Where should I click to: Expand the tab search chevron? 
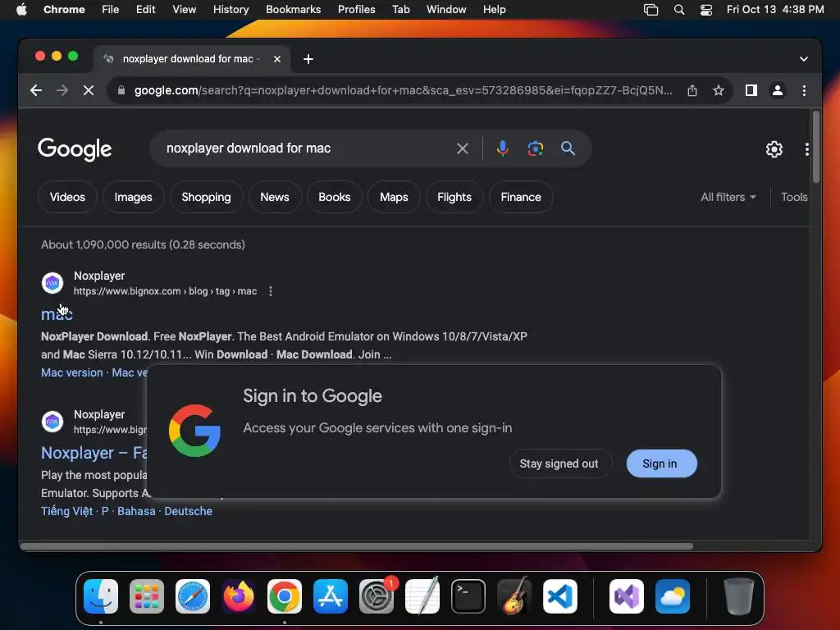(804, 59)
